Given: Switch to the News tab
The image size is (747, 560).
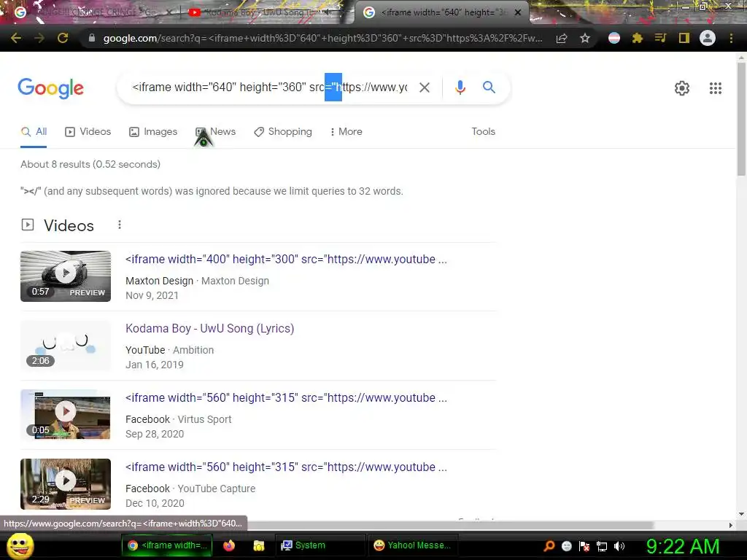Looking at the screenshot, I should tap(216, 132).
